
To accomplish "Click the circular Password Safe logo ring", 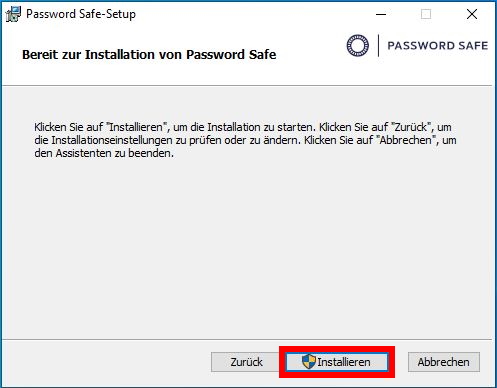I will (x=357, y=45).
